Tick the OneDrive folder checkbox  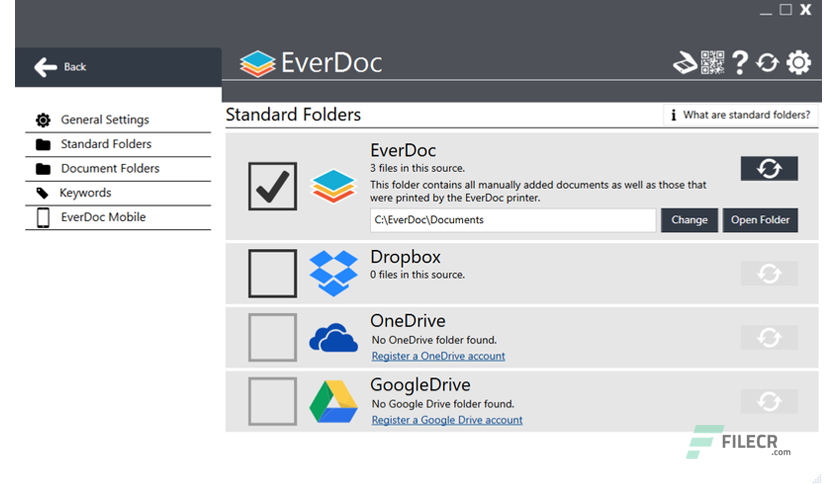(272, 338)
